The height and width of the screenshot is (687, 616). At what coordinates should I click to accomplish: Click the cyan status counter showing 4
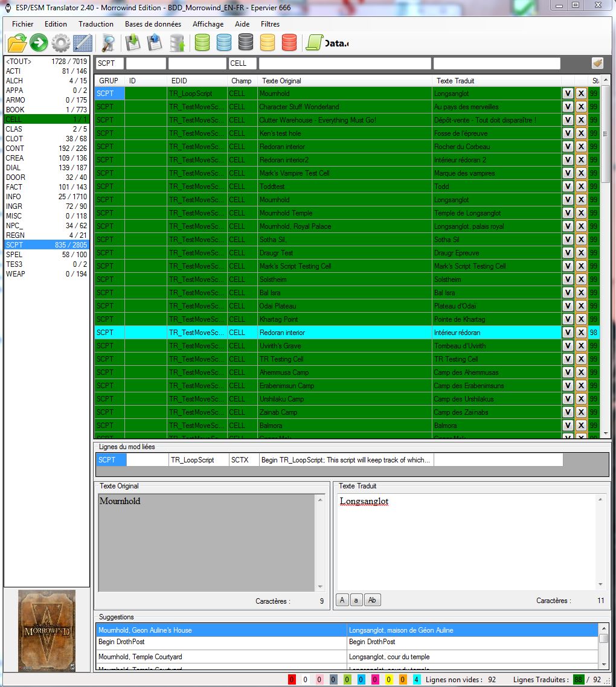pyautogui.click(x=416, y=680)
